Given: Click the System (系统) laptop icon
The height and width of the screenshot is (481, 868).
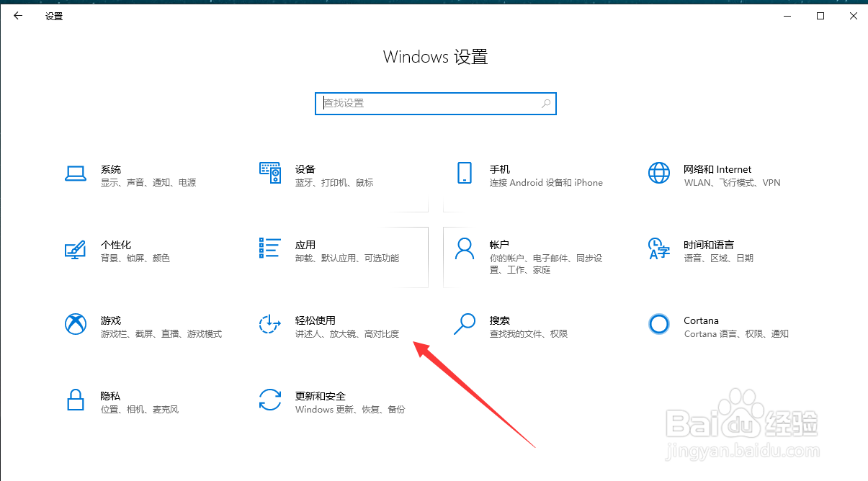Looking at the screenshot, I should pos(76,173).
